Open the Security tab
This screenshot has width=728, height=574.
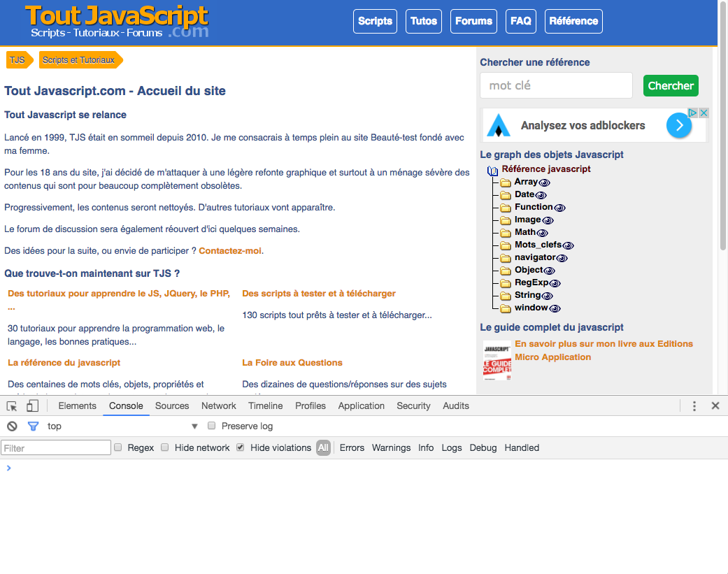pyautogui.click(x=413, y=406)
